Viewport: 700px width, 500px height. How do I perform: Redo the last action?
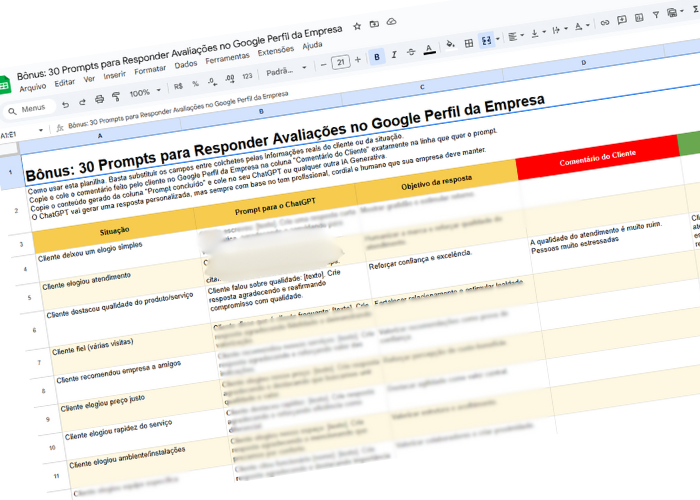tap(83, 102)
